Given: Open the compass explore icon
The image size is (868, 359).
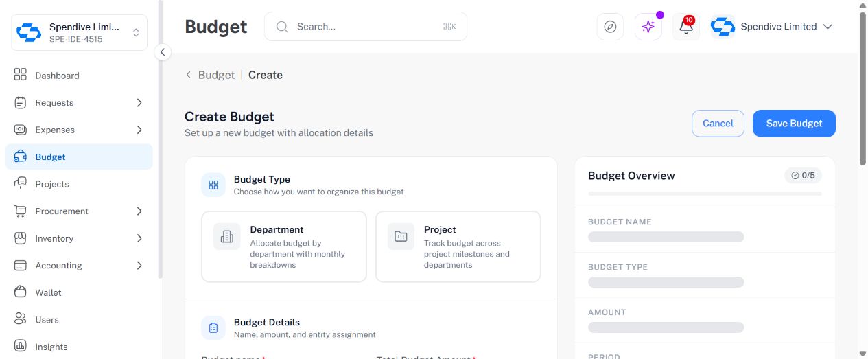Looking at the screenshot, I should (610, 27).
